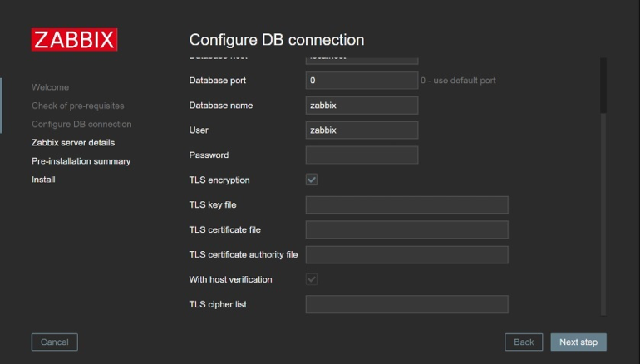Click the Database name input field
The image size is (640, 364).
pos(362,106)
